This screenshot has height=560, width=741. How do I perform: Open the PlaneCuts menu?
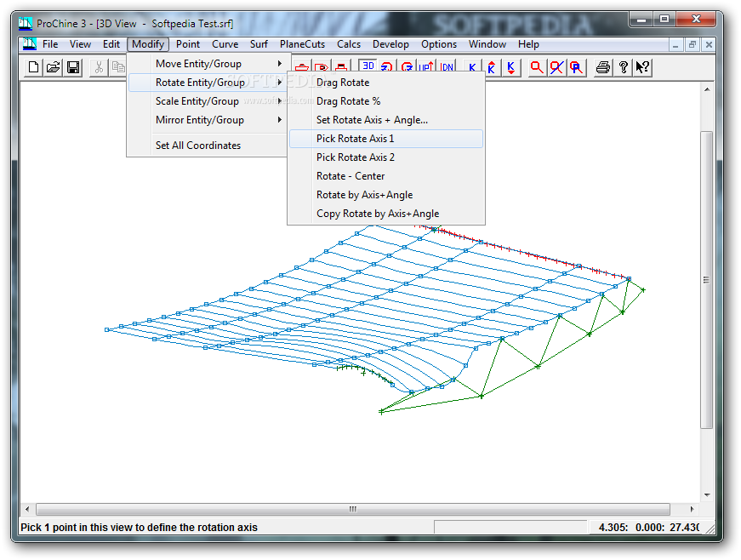[302, 44]
